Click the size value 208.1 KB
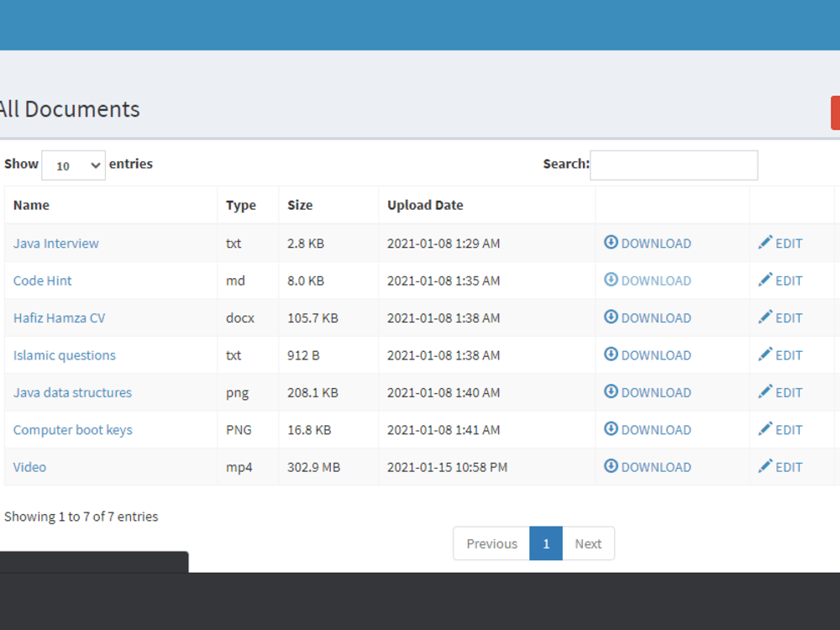 tap(312, 392)
